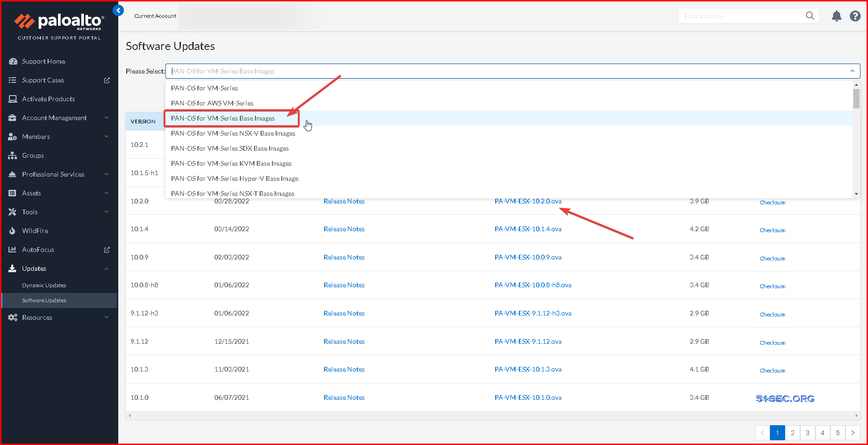Viewport: 868px width, 445px height.
Task: Open Release Notes for version 10.0.8-h8
Action: click(x=344, y=285)
